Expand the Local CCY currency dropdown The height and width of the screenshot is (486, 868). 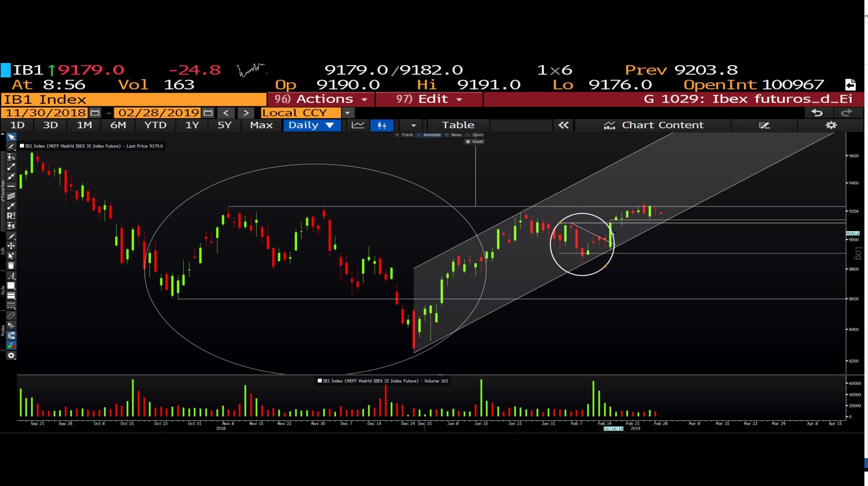click(348, 113)
